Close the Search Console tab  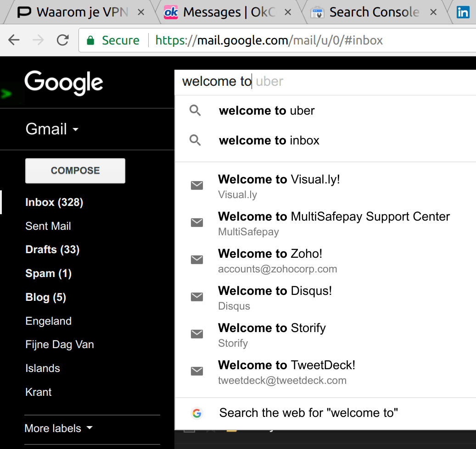click(433, 12)
